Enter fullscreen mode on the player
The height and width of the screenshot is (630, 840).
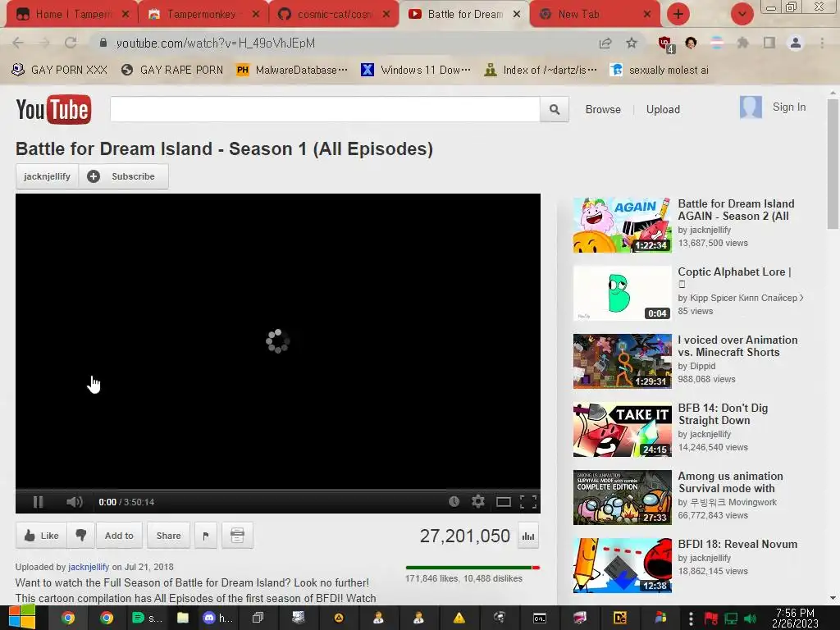tap(528, 502)
